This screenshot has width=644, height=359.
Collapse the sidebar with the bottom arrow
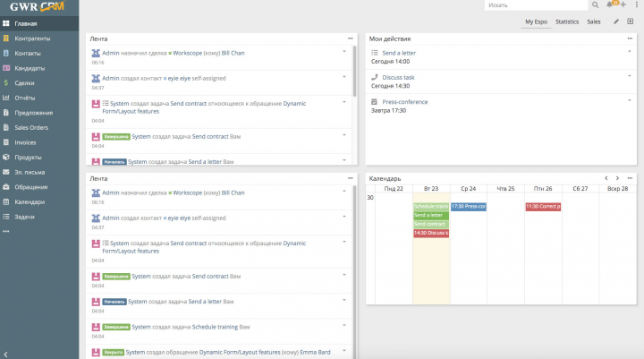[x=5, y=354]
